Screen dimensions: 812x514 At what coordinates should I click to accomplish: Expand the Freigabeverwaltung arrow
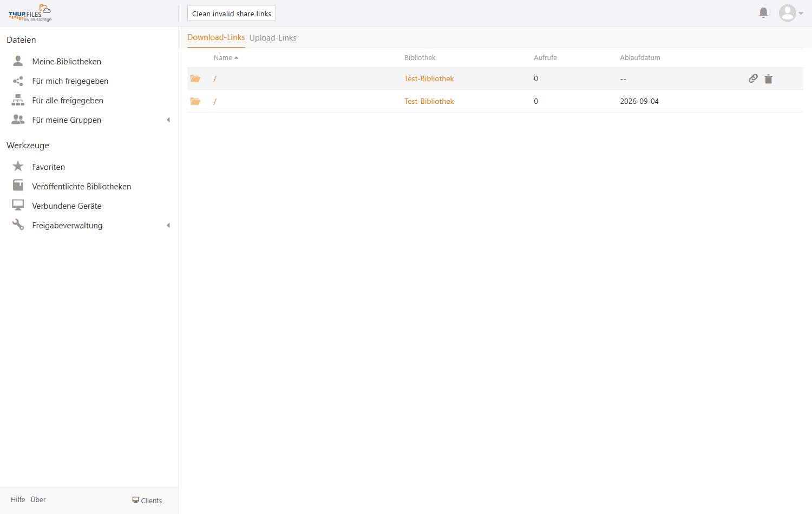pos(168,226)
